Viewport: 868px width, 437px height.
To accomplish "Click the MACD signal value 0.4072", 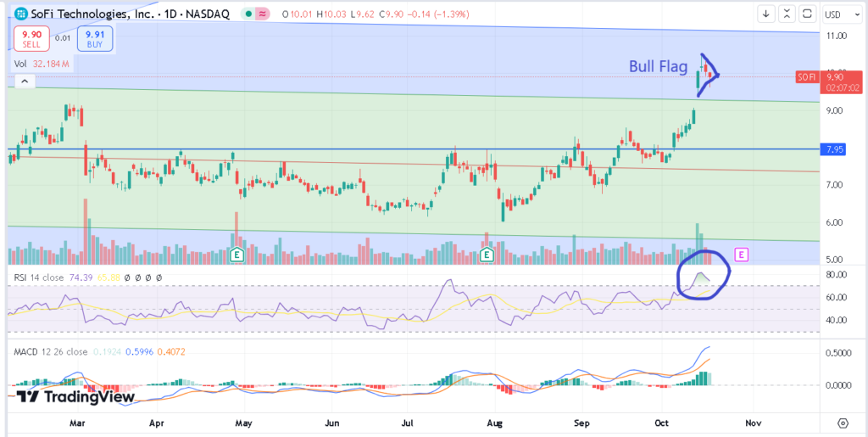I will 171,351.
